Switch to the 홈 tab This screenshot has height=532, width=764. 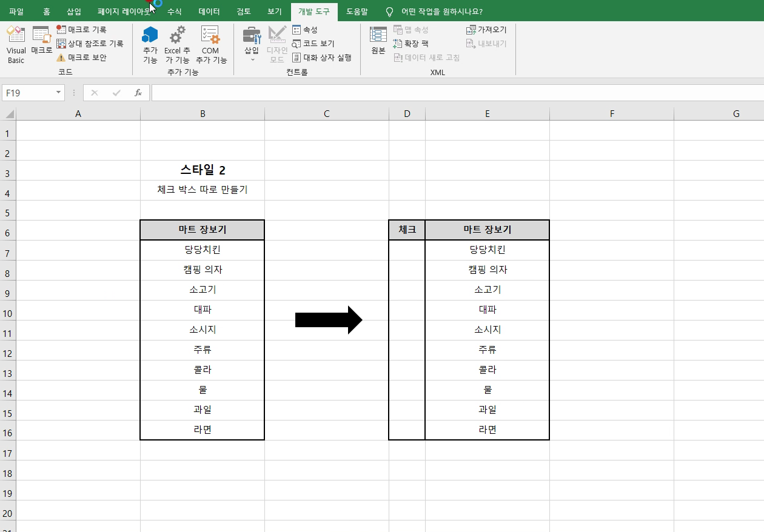(47, 12)
